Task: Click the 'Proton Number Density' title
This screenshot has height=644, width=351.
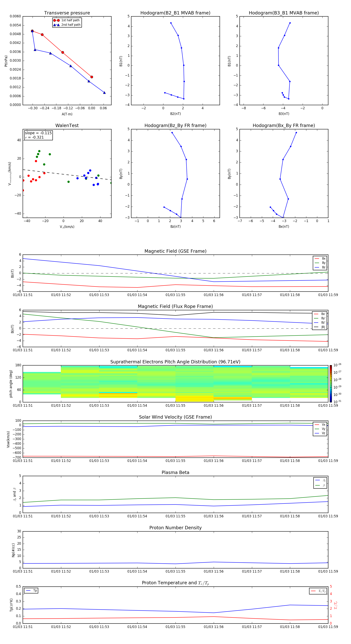Action: 175,527
